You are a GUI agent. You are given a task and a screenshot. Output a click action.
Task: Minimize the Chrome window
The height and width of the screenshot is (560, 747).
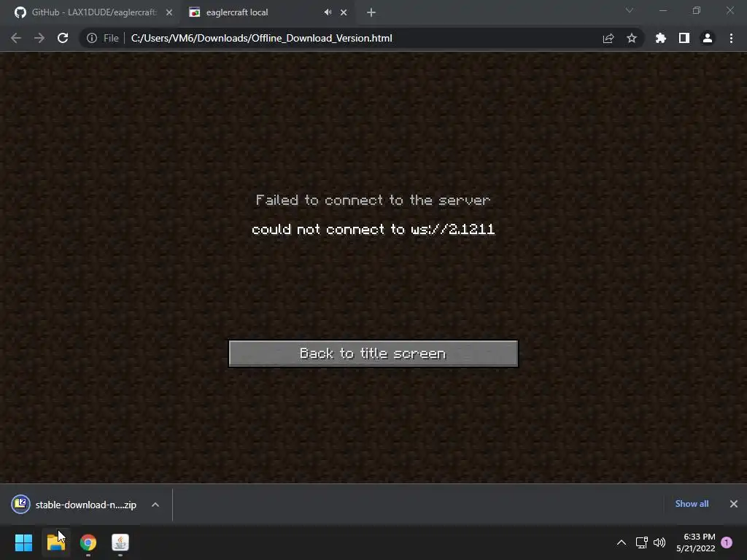click(x=662, y=10)
